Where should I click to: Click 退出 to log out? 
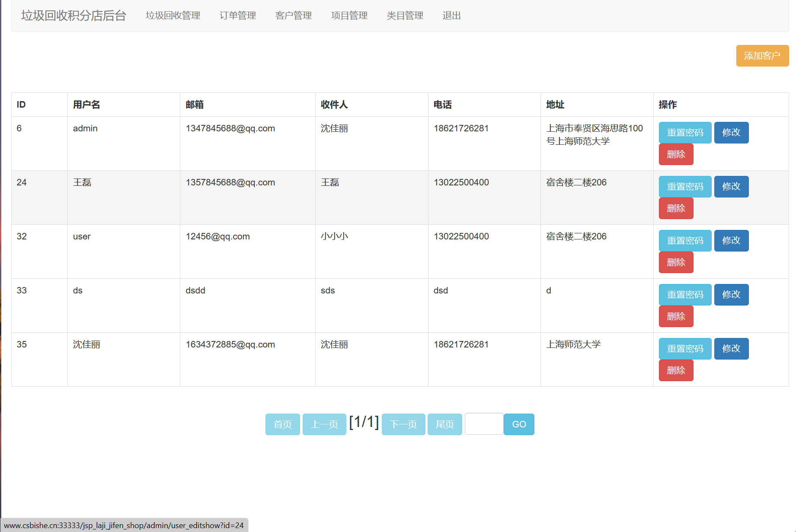tap(451, 16)
